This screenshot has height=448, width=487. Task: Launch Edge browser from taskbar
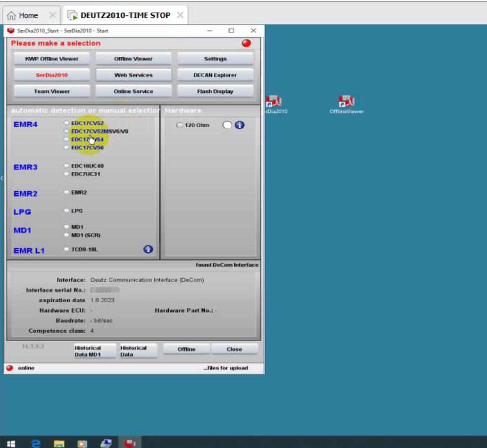pyautogui.click(x=36, y=444)
